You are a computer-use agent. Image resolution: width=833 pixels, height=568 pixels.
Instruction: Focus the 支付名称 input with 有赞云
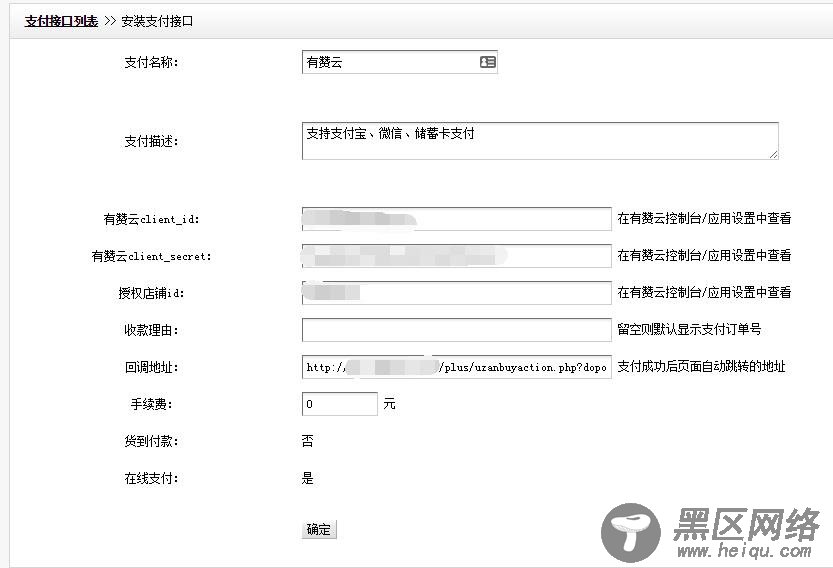coord(400,62)
